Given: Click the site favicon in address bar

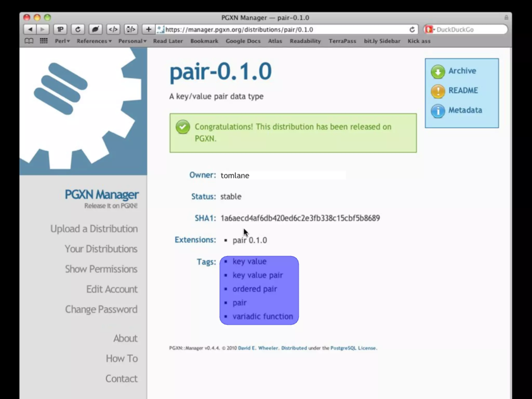Looking at the screenshot, I should tap(161, 30).
